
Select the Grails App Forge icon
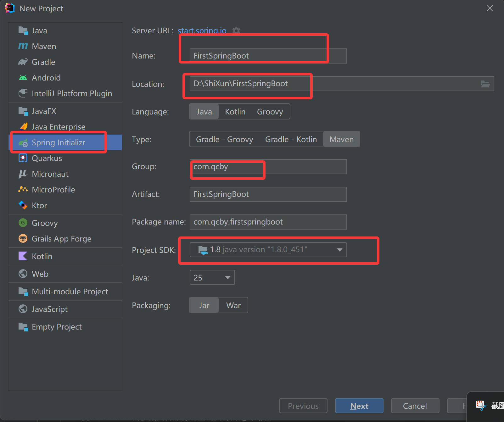click(23, 239)
